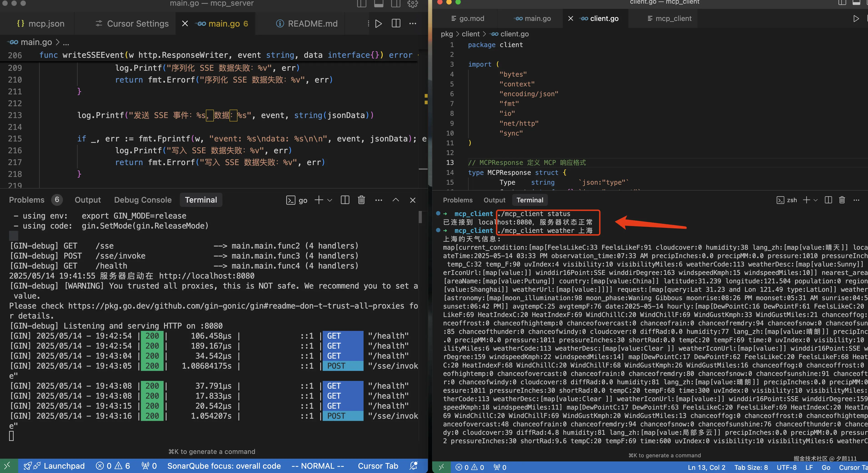The width and height of the screenshot is (868, 473).
Task: Click the notification bell in left status bar
Action: tap(414, 465)
